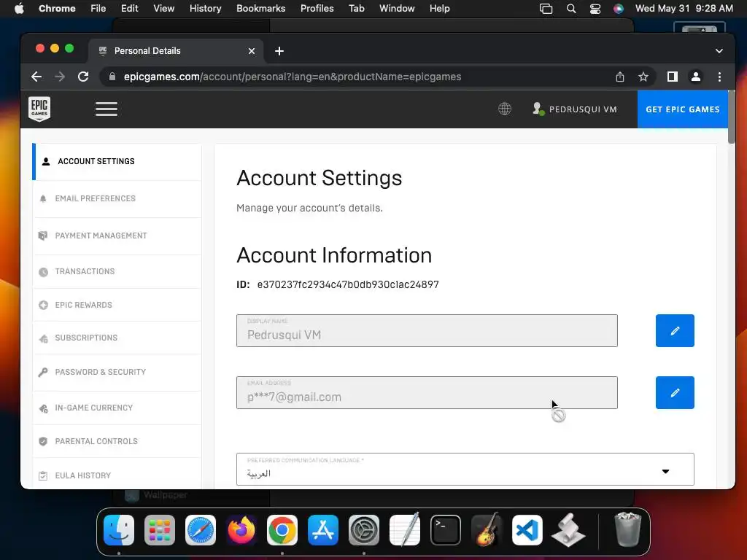Open Transactions in the sidebar
The image size is (747, 560).
pyautogui.click(x=117, y=271)
